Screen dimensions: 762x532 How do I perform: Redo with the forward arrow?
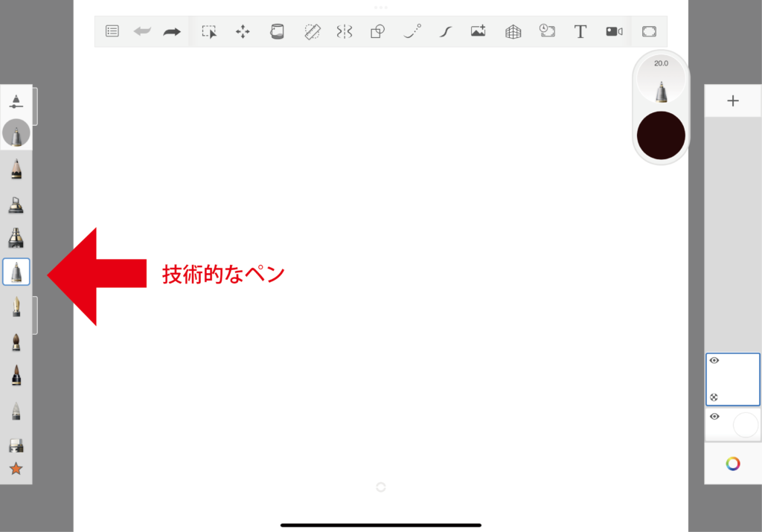(x=172, y=32)
